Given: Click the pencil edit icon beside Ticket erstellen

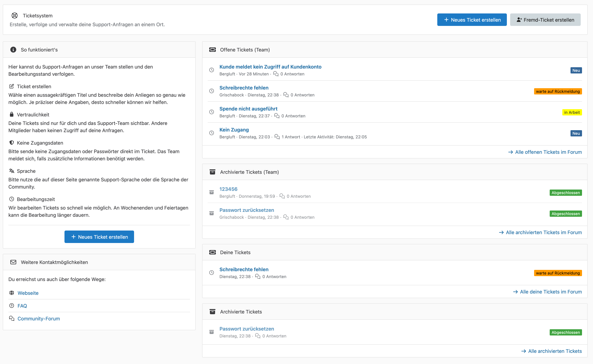Looking at the screenshot, I should [x=11, y=86].
